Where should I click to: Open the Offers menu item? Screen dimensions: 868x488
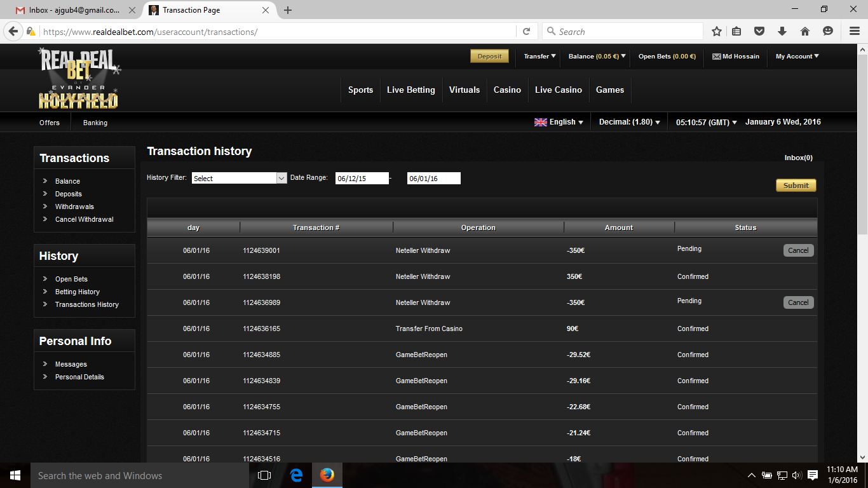pyautogui.click(x=50, y=123)
